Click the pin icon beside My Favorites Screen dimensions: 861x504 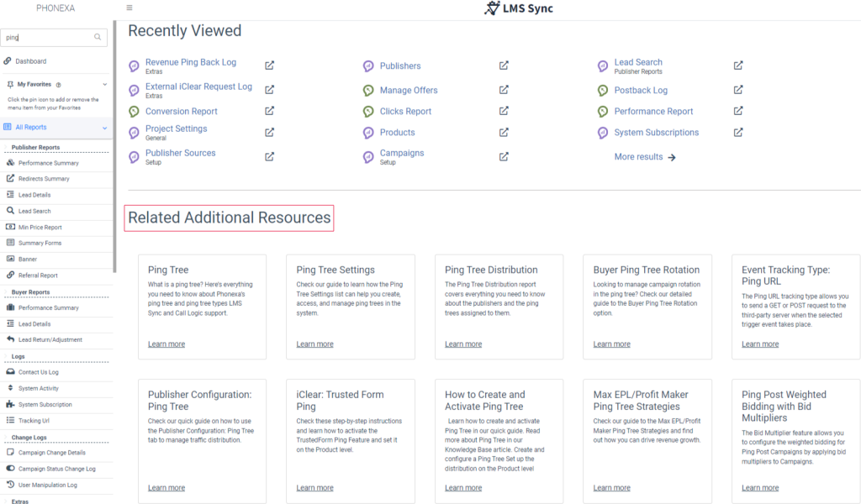10,85
